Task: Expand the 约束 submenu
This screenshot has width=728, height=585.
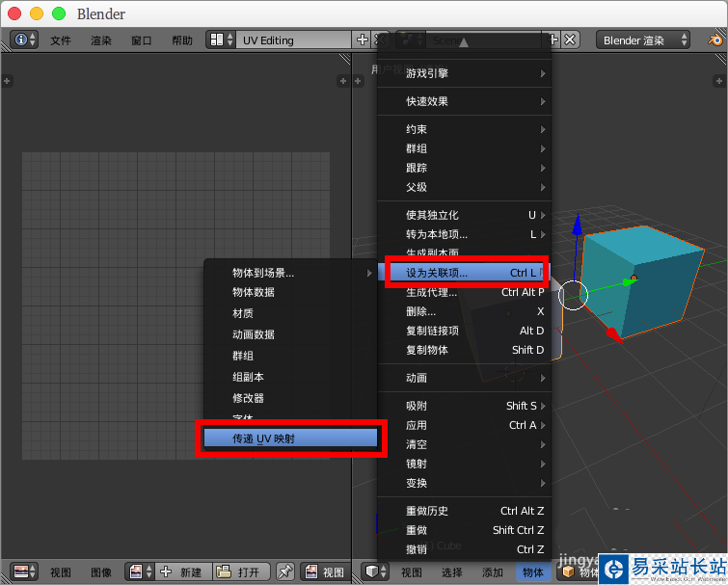Action: click(x=465, y=129)
